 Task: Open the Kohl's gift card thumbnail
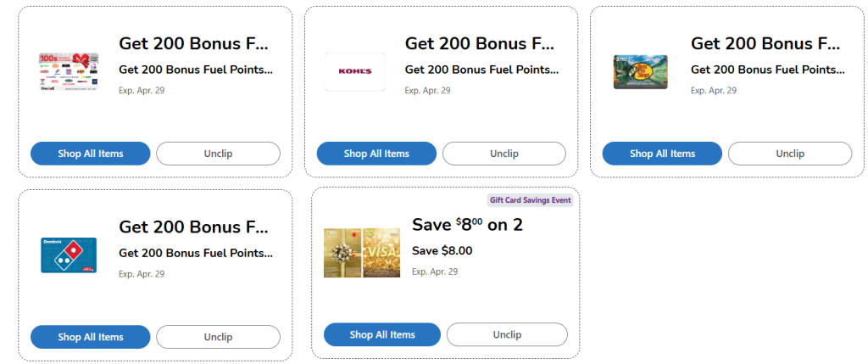point(354,71)
